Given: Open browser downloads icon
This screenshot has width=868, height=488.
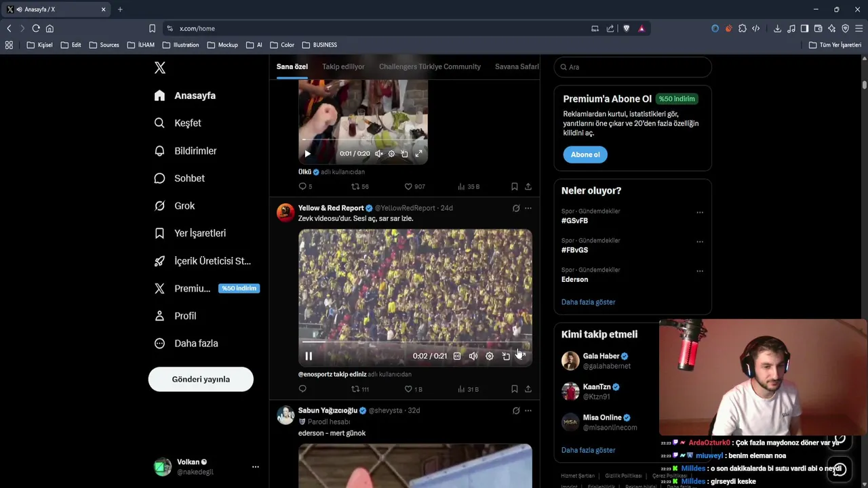Looking at the screenshot, I should [x=777, y=28].
